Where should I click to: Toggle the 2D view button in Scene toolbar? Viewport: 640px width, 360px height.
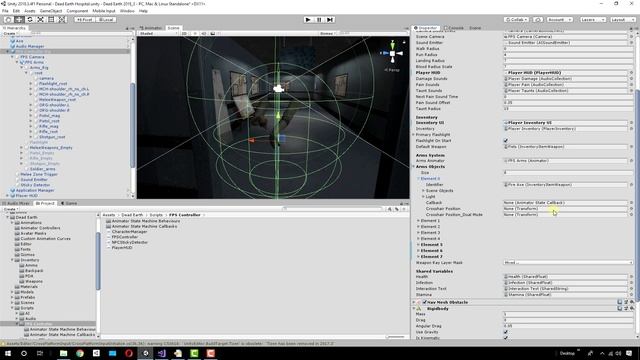[x=184, y=33]
